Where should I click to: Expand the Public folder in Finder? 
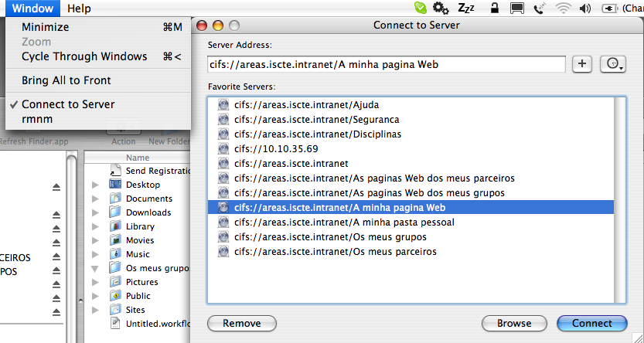pyautogui.click(x=95, y=296)
